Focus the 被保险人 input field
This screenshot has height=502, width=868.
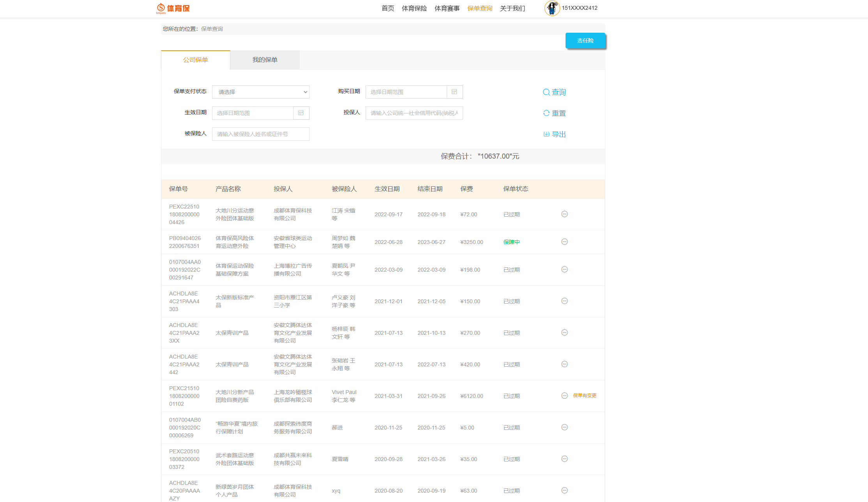point(260,134)
